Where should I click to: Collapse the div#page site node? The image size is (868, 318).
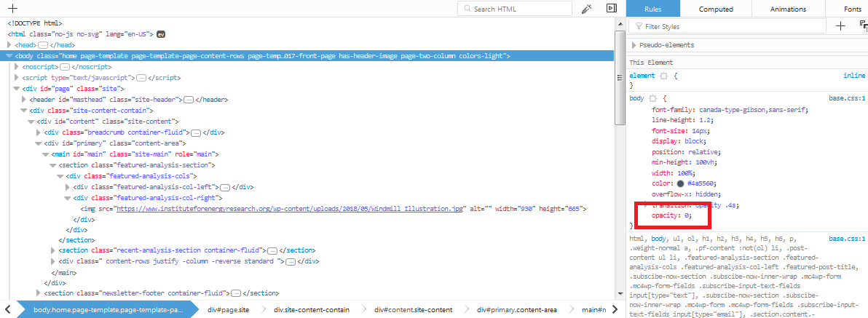(17, 89)
